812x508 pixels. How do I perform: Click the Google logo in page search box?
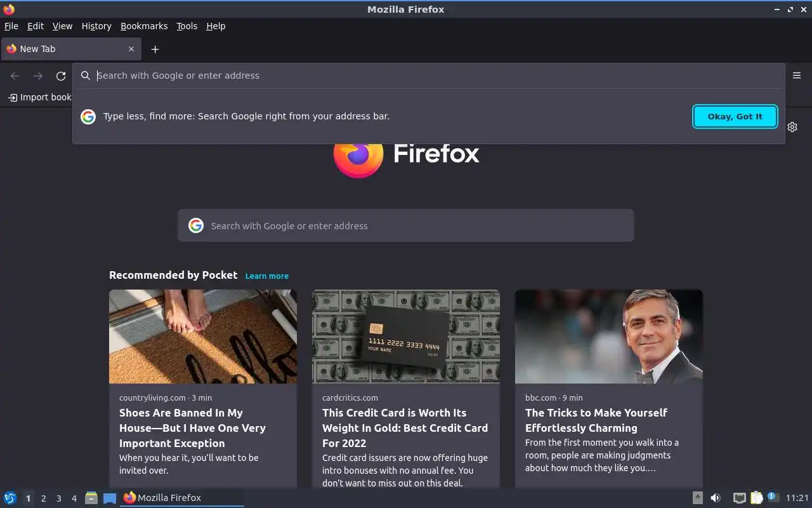[x=196, y=225]
